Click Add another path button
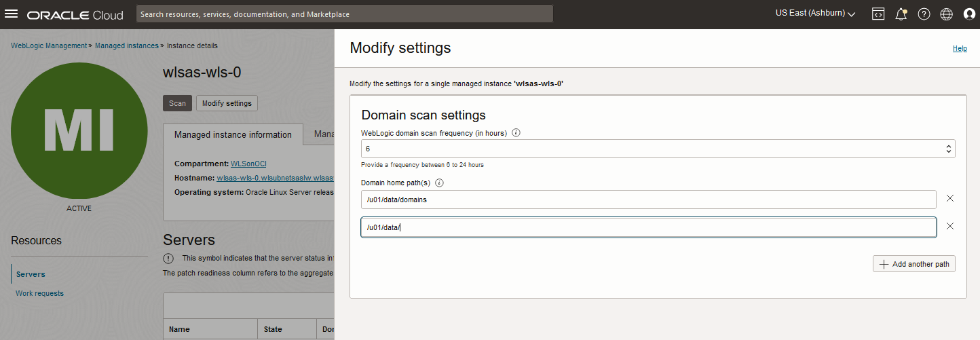This screenshot has height=340, width=980. point(913,264)
